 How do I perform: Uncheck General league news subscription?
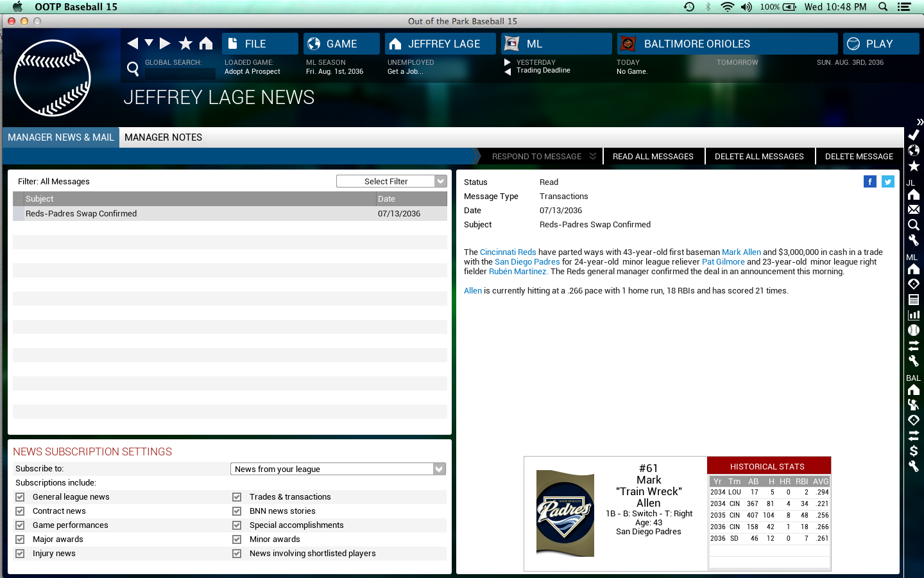[20, 497]
